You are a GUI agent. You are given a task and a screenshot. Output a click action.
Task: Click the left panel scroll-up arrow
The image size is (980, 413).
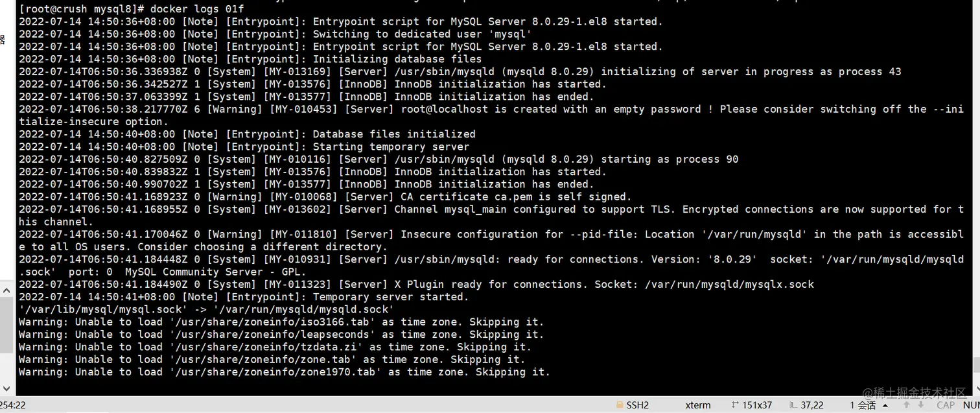tap(6, 290)
